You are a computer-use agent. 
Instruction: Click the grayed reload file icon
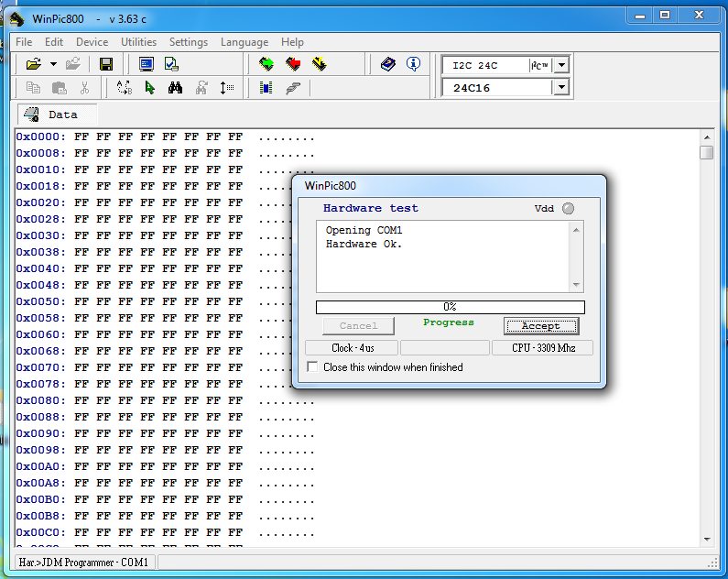[x=73, y=64]
